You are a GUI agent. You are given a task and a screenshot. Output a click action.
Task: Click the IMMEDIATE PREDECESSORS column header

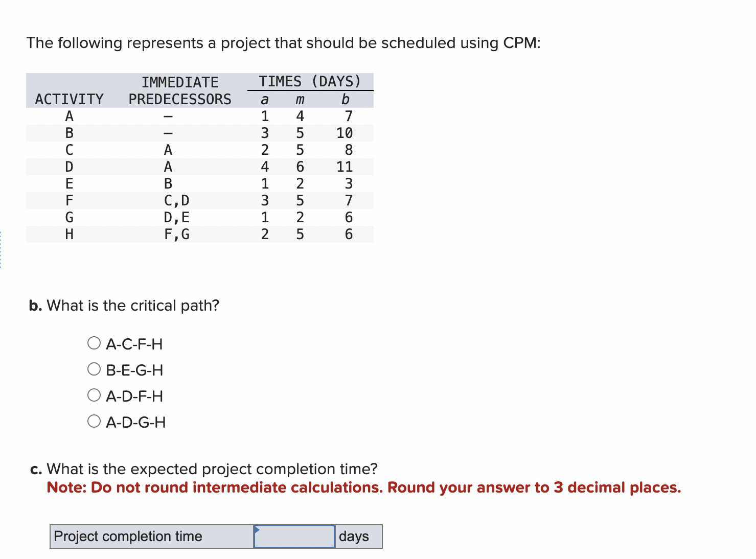[x=180, y=90]
